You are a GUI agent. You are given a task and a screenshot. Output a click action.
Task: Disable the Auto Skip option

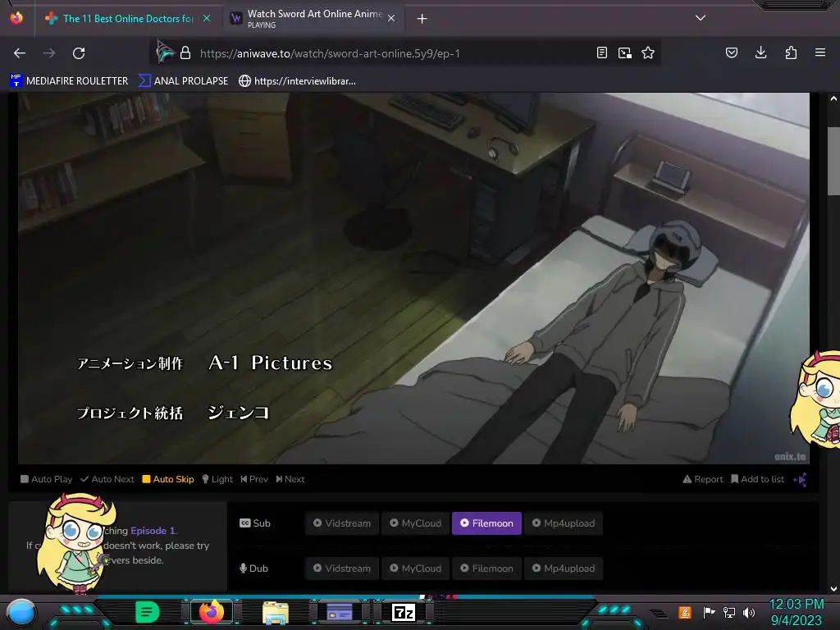[x=167, y=479]
